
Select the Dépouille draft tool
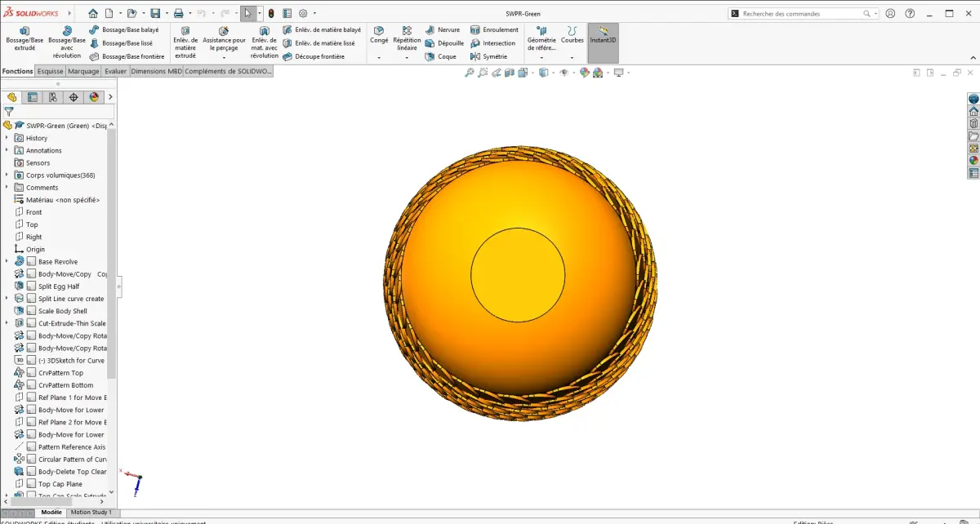point(444,43)
